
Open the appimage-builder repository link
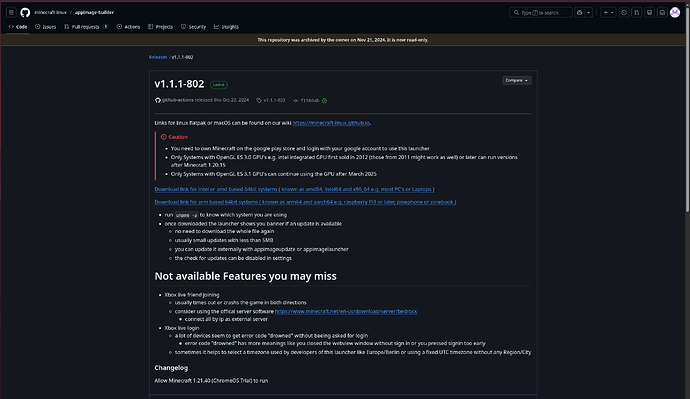(x=94, y=12)
